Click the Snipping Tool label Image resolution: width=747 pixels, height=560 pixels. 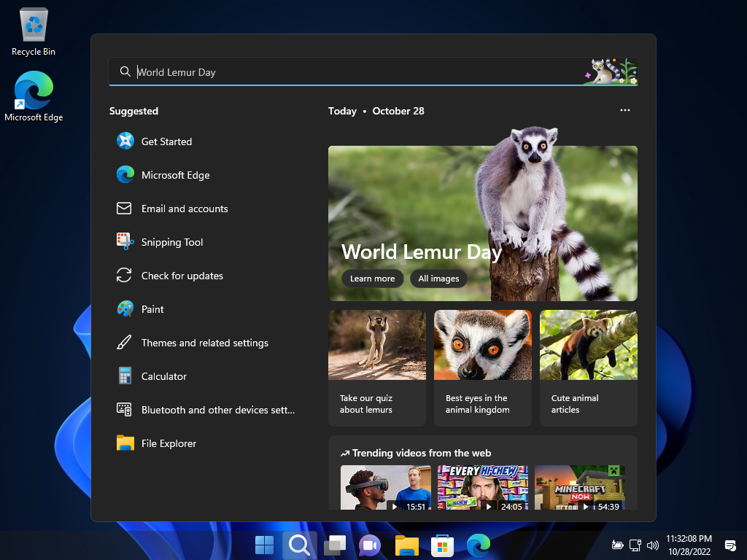coord(172,242)
